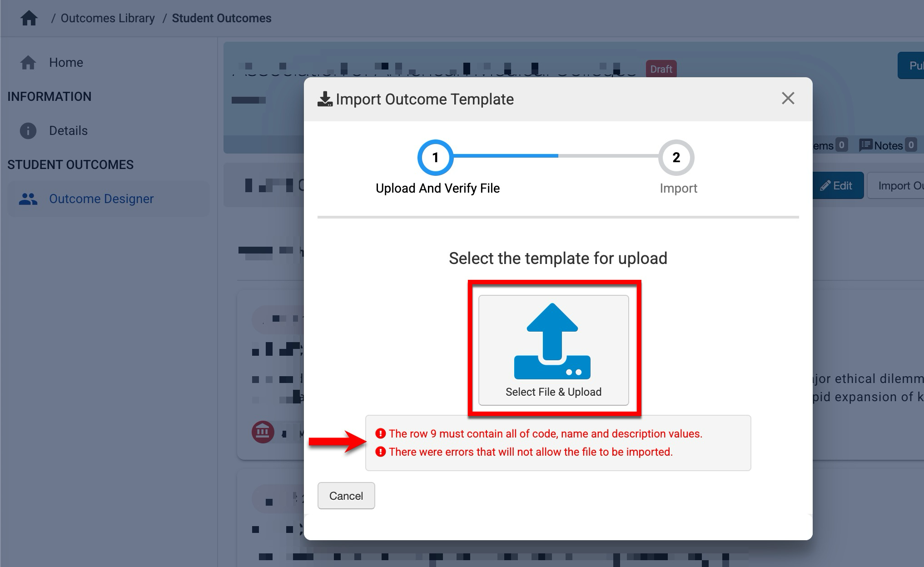Click the red institution building icon

pyautogui.click(x=263, y=432)
